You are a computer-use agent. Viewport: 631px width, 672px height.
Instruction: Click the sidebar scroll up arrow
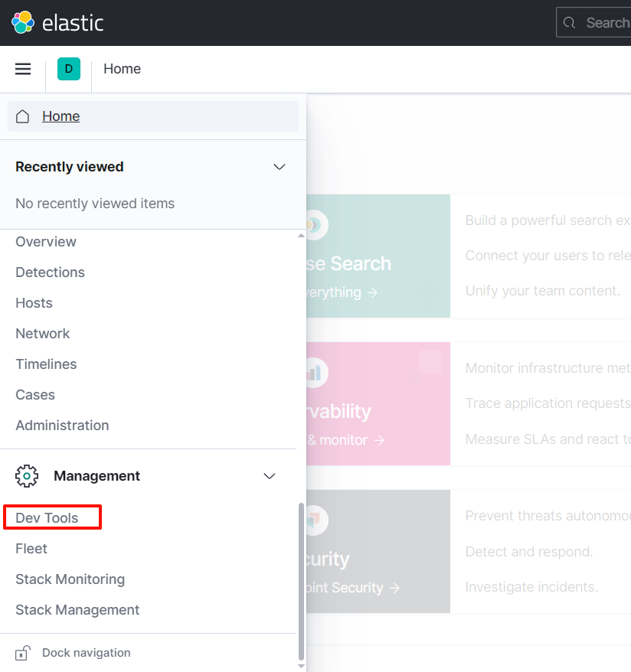click(x=302, y=236)
